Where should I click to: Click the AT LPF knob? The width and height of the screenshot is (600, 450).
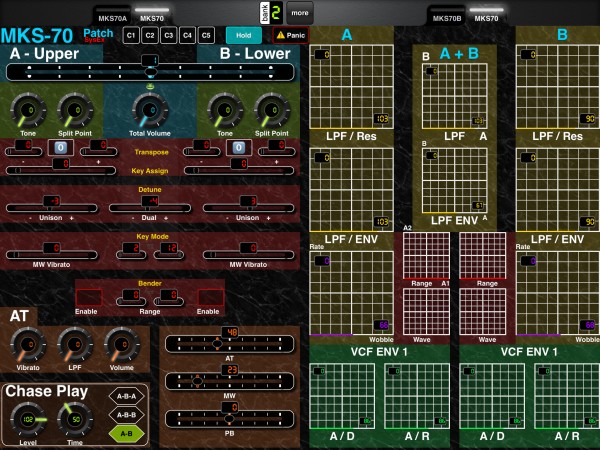(x=75, y=344)
